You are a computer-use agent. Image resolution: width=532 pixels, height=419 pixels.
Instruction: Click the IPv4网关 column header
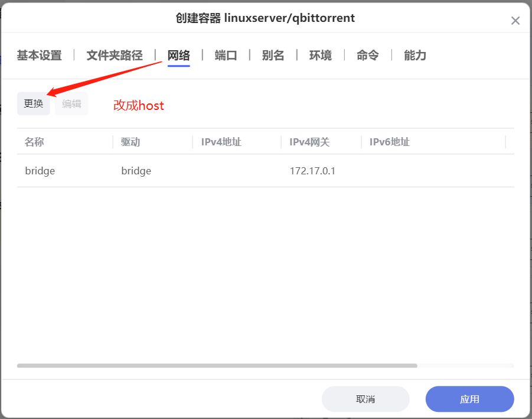click(x=309, y=142)
